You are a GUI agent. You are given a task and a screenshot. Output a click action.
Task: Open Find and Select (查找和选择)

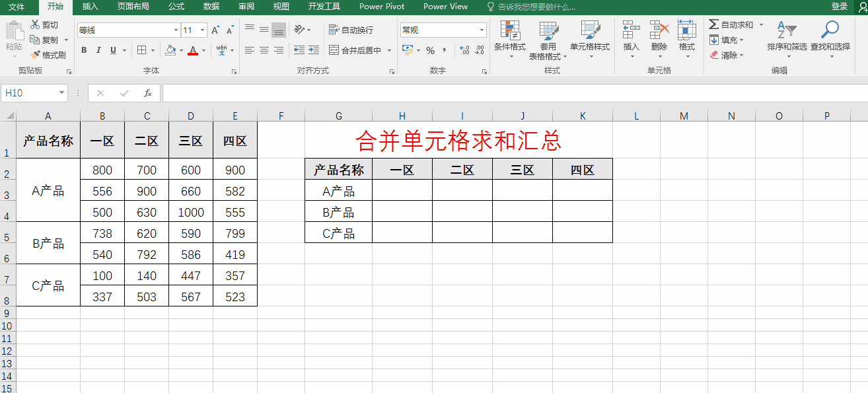click(830, 40)
